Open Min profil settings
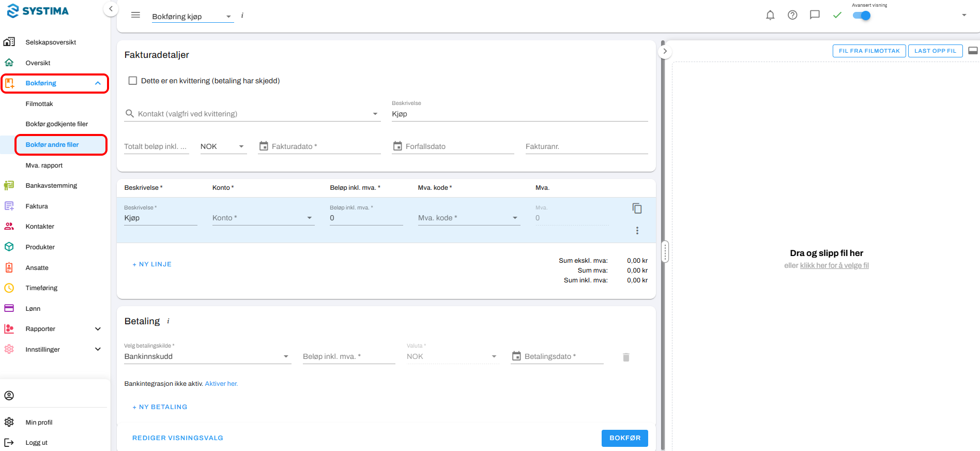The image size is (980, 451). click(39, 423)
